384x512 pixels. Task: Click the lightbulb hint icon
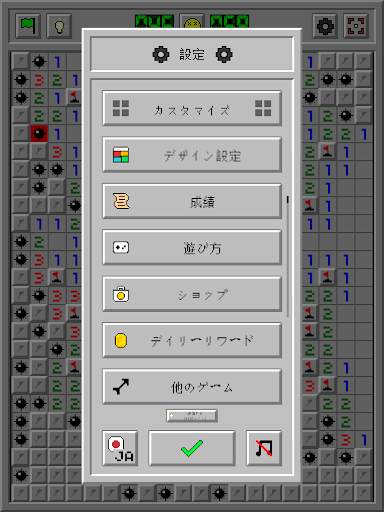pyautogui.click(x=59, y=26)
